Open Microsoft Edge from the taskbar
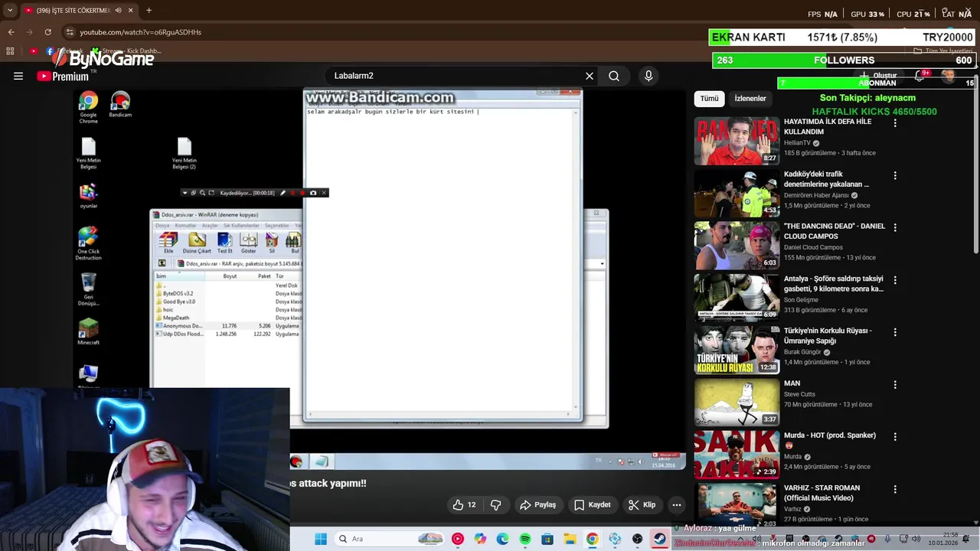The height and width of the screenshot is (551, 980). click(502, 539)
